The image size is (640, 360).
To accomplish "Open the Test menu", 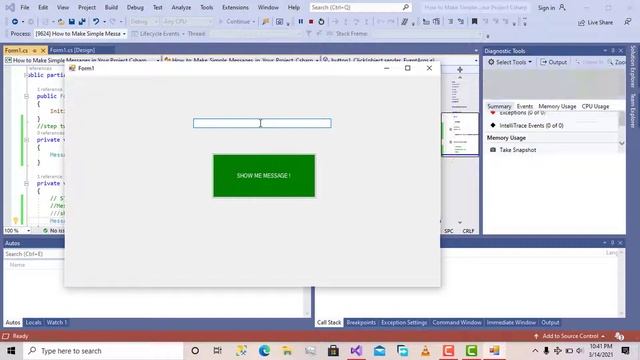I will [158, 7].
